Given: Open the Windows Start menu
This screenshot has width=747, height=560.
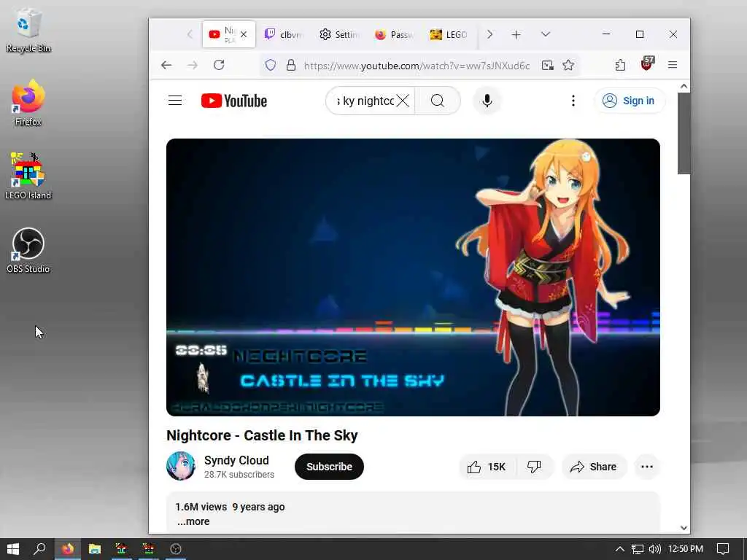Looking at the screenshot, I should pyautogui.click(x=13, y=549).
